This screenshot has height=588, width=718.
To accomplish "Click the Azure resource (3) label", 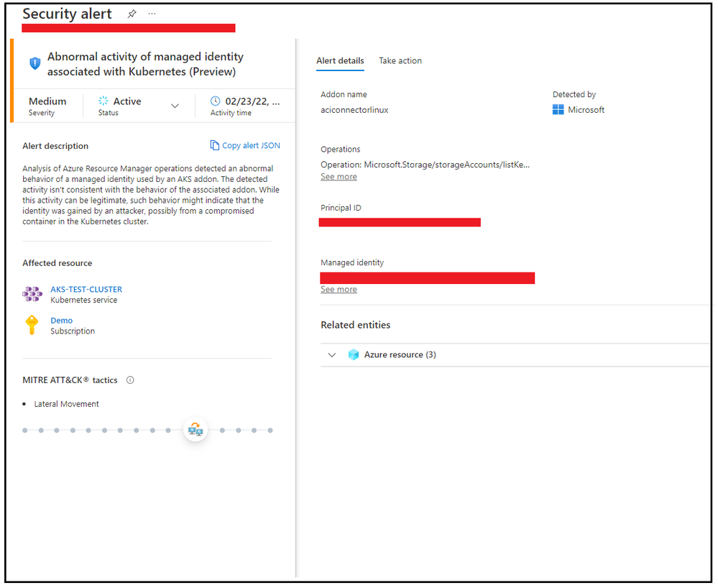I will [400, 355].
